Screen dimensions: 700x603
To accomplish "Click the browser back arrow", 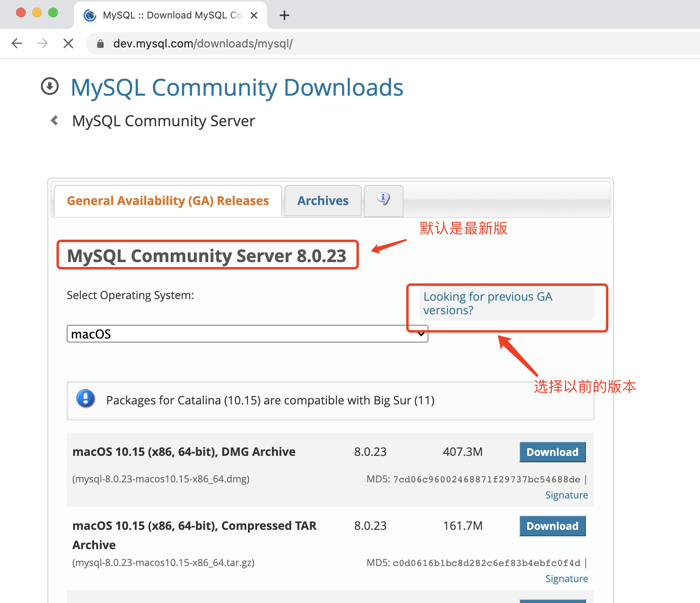I will point(17,43).
